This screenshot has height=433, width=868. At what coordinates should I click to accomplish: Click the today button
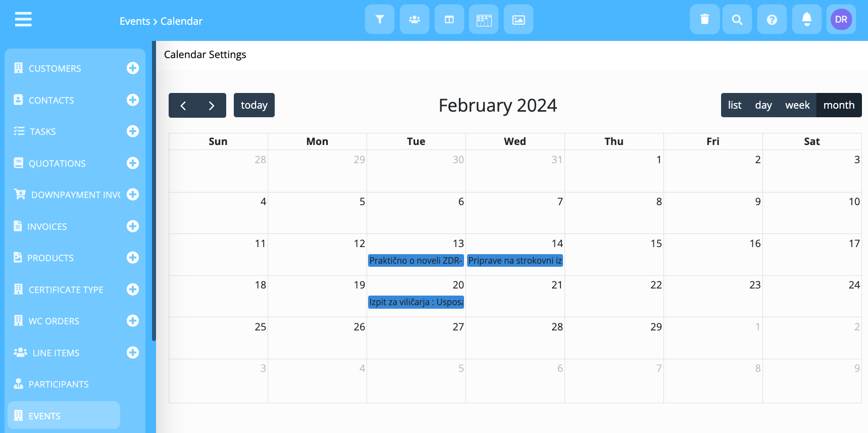[x=254, y=105]
